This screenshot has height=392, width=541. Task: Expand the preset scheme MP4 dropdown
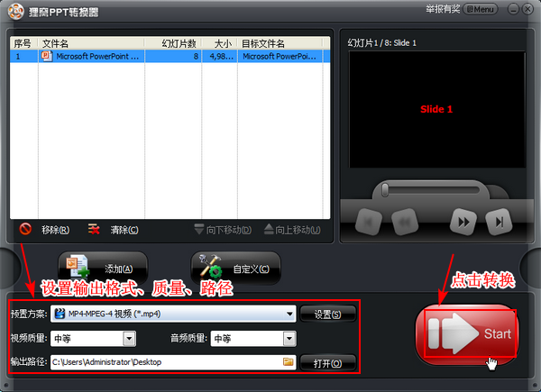(x=289, y=314)
